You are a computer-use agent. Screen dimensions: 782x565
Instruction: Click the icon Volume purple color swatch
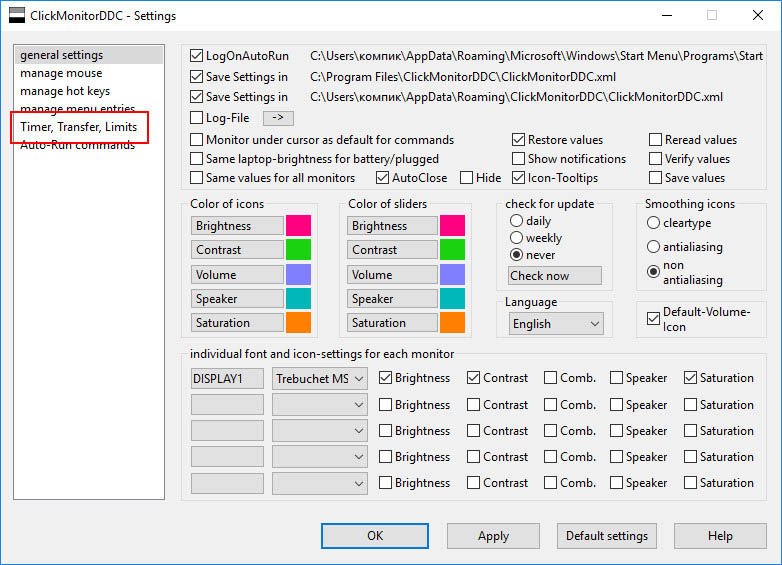pyautogui.click(x=298, y=275)
